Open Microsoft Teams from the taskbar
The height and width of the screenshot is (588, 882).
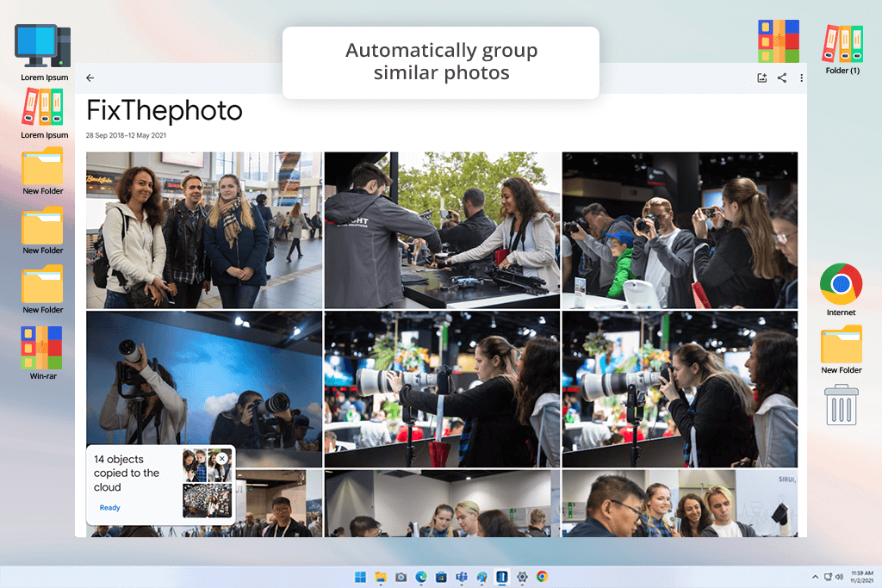pos(462,577)
